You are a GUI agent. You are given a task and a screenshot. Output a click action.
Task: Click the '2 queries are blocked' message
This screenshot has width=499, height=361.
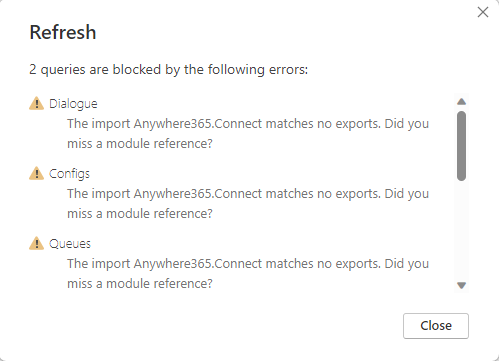169,70
